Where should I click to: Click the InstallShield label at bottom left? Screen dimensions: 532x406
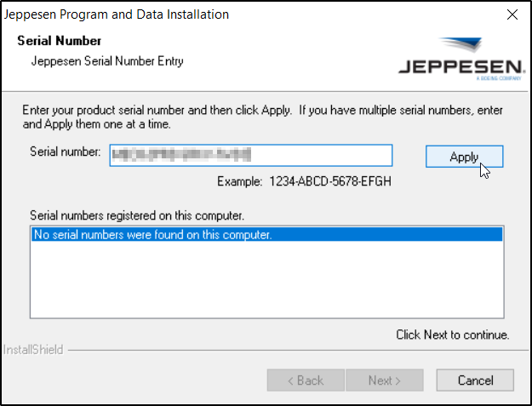pyautogui.click(x=32, y=349)
